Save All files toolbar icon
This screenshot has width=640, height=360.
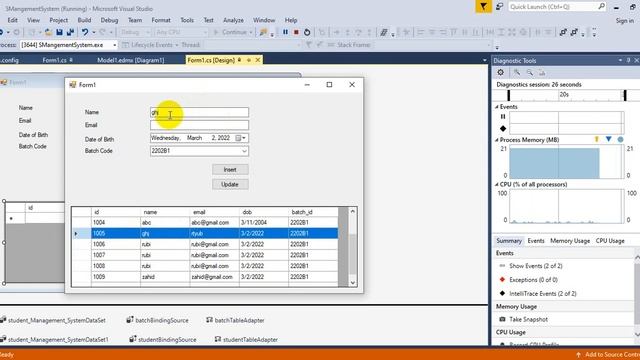pyautogui.click(x=70, y=32)
